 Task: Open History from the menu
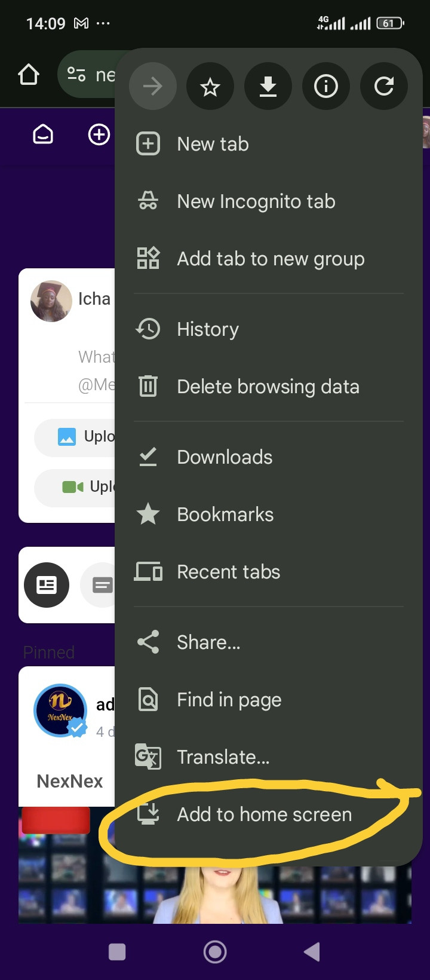tap(207, 329)
